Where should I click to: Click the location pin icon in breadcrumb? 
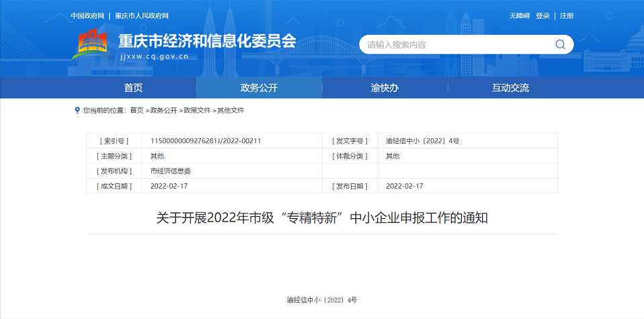click(77, 110)
